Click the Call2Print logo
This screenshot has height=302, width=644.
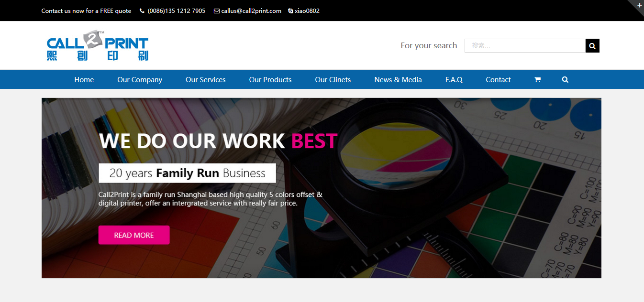98,46
